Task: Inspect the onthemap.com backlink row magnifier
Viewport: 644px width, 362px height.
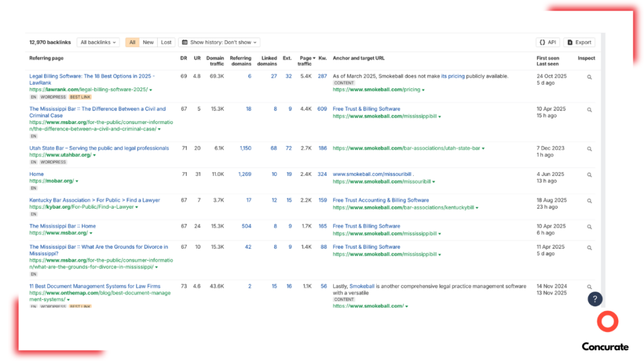Action: click(x=589, y=286)
